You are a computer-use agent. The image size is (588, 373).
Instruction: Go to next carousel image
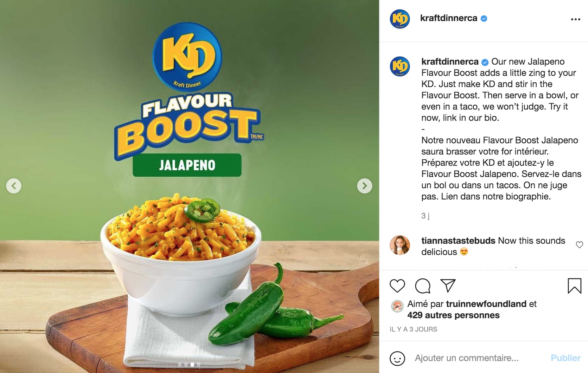tap(364, 186)
